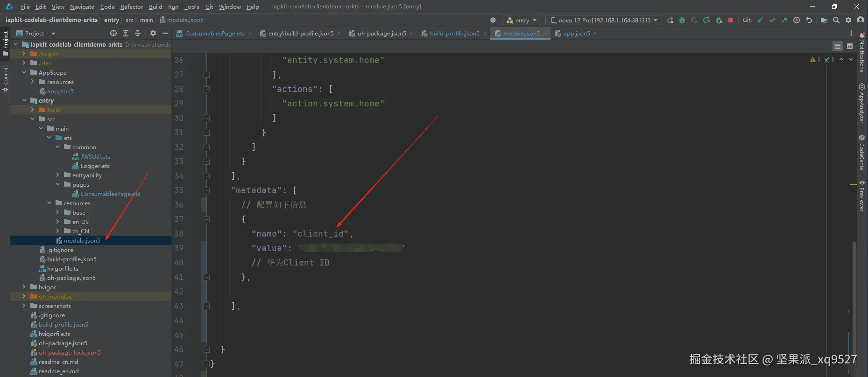Expand the screenshots folder
This screenshot has height=377, width=868.
(24, 306)
